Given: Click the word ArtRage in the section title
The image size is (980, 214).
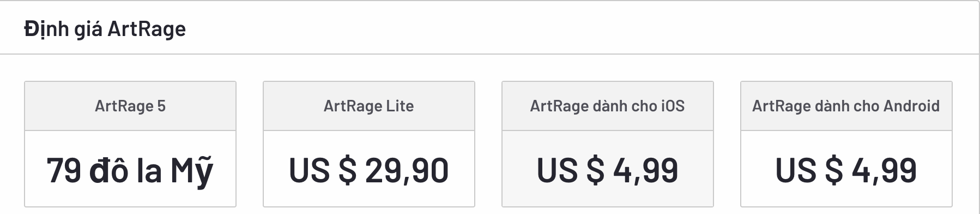Looking at the screenshot, I should [x=147, y=29].
